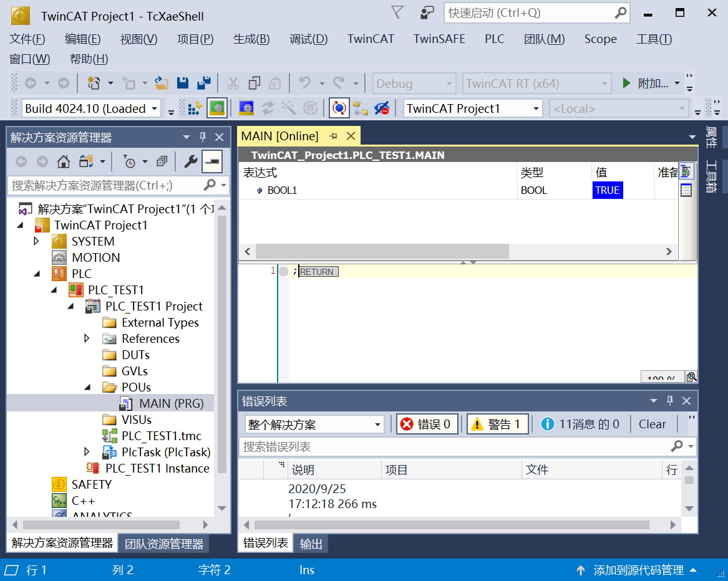Click the Home icon in Solution Explorer
Image resolution: width=728 pixels, height=581 pixels.
point(64,161)
